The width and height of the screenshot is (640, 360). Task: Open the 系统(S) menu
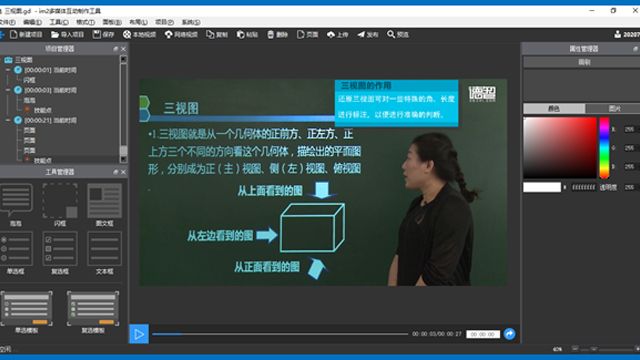pos(191,22)
